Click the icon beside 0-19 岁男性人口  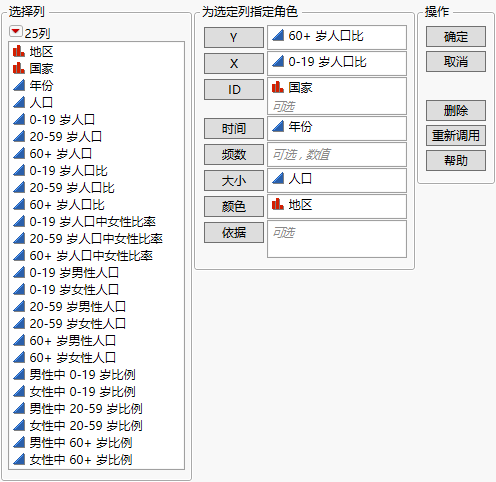click(x=19, y=273)
